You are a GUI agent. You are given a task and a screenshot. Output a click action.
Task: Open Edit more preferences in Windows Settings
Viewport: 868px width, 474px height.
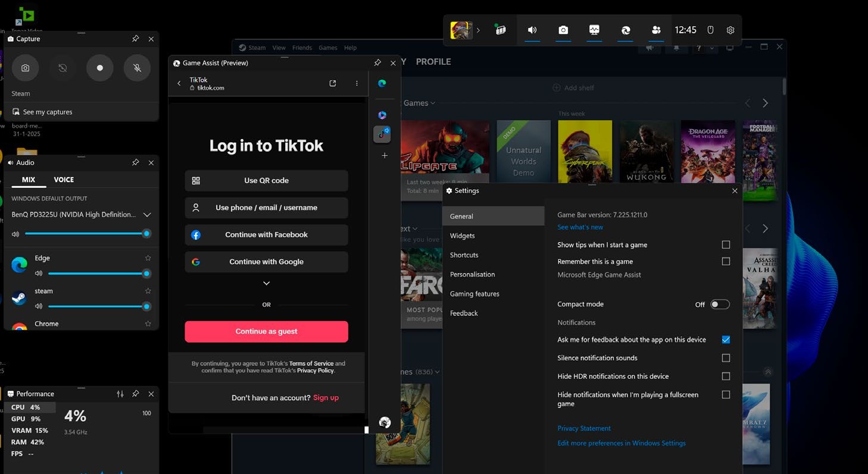[x=622, y=443]
